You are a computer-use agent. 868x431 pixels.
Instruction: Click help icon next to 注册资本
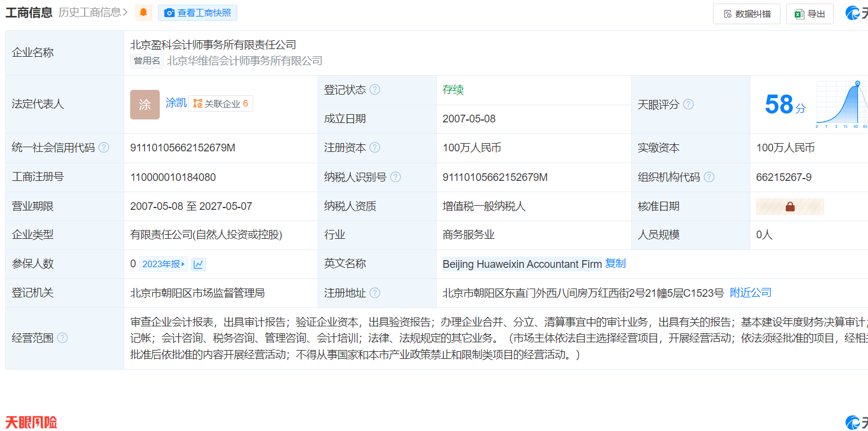(x=375, y=148)
